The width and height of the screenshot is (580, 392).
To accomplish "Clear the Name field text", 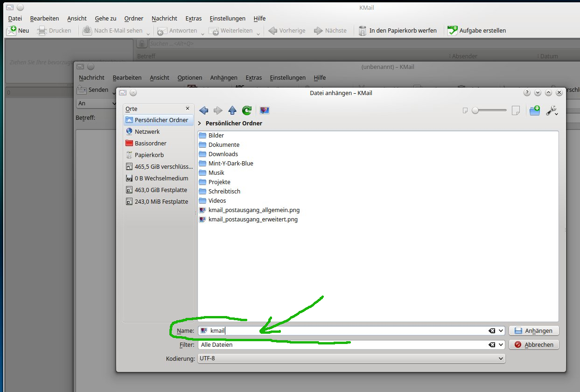I will (x=491, y=330).
